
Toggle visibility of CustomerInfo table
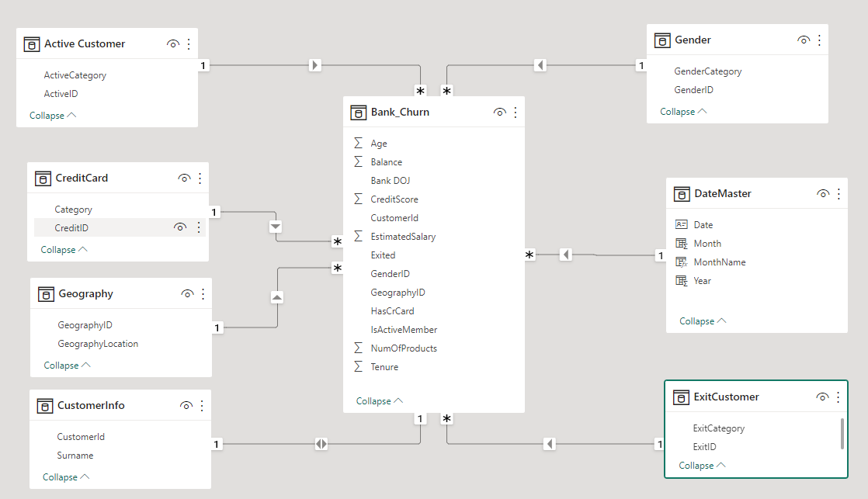186,406
